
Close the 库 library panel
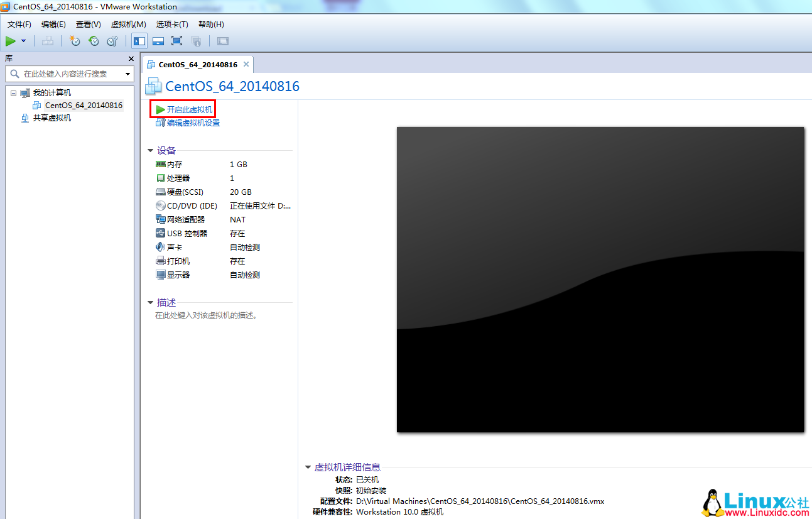[131, 58]
